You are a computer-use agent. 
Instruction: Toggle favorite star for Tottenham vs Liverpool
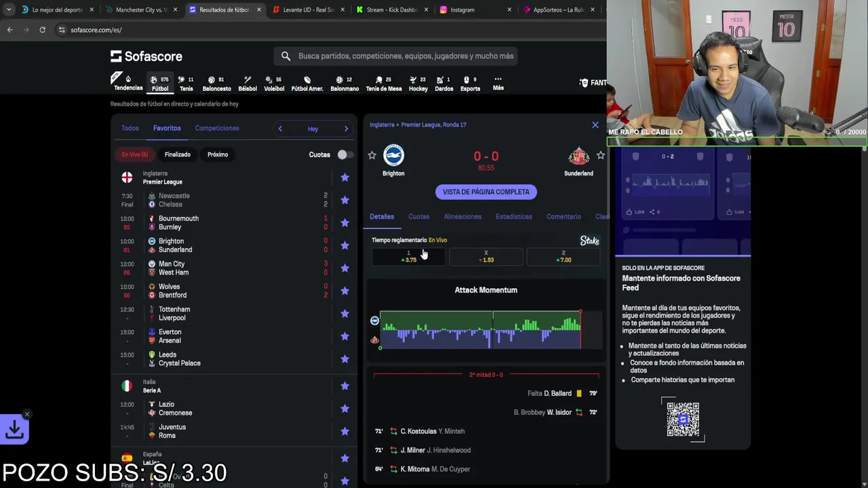[344, 313]
